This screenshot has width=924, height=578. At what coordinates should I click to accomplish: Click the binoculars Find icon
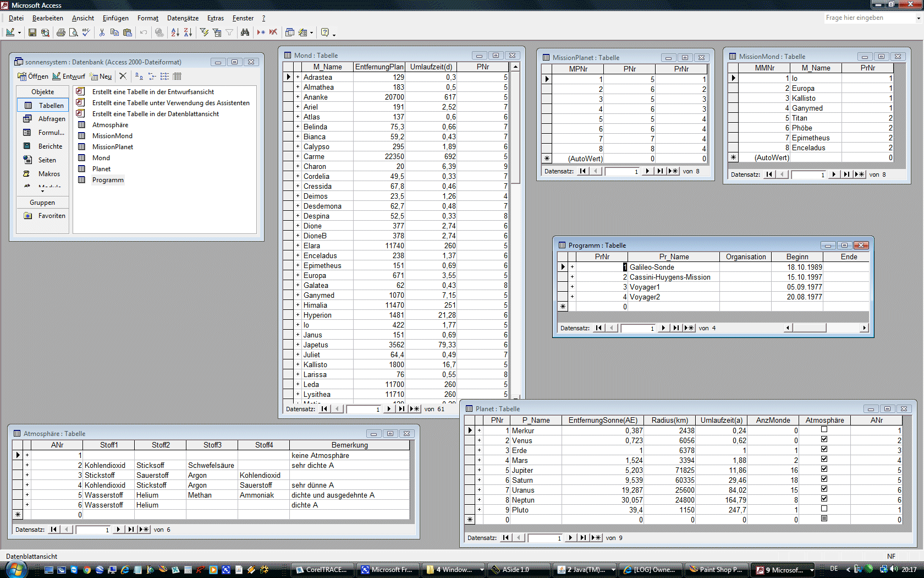245,32
